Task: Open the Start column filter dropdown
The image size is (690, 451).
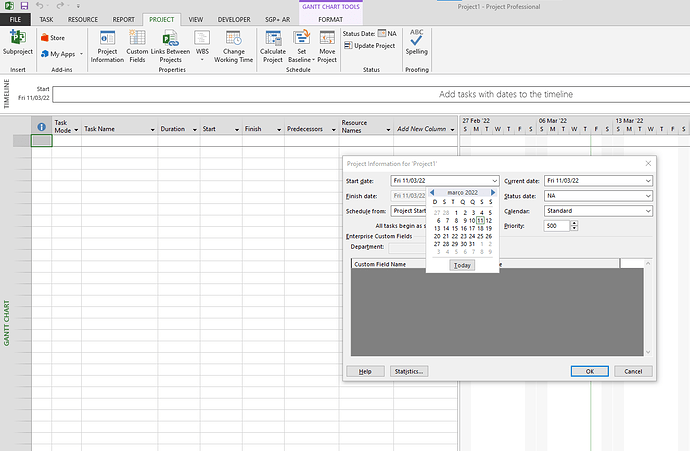Action: coord(237,130)
